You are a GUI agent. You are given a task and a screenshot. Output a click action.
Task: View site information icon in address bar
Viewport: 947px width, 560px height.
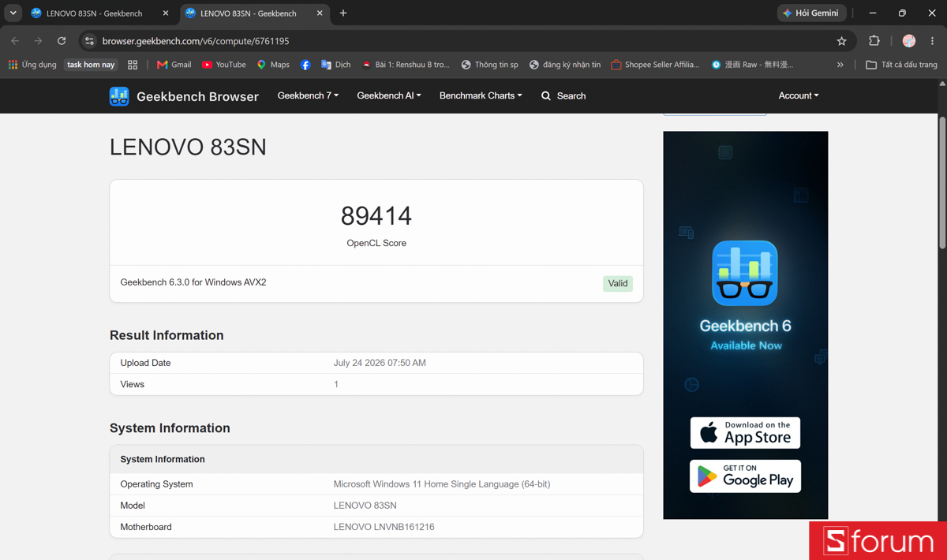coord(89,41)
